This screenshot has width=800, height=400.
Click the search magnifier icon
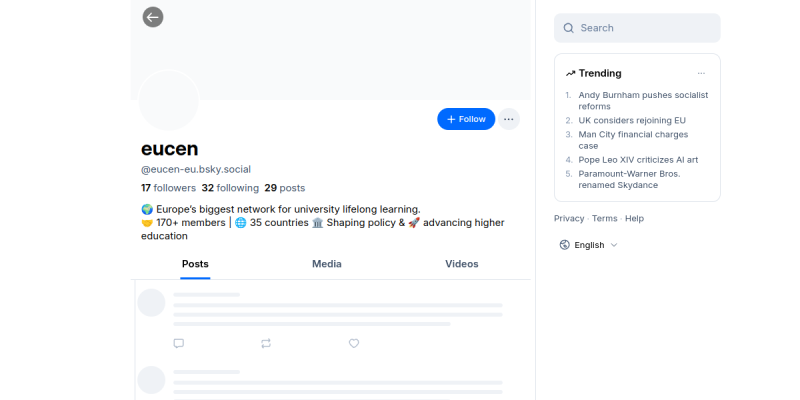pyautogui.click(x=568, y=28)
